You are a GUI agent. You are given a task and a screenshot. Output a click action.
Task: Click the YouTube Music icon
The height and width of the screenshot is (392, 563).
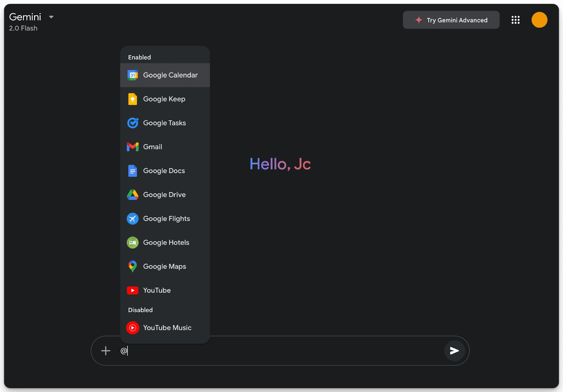point(133,328)
